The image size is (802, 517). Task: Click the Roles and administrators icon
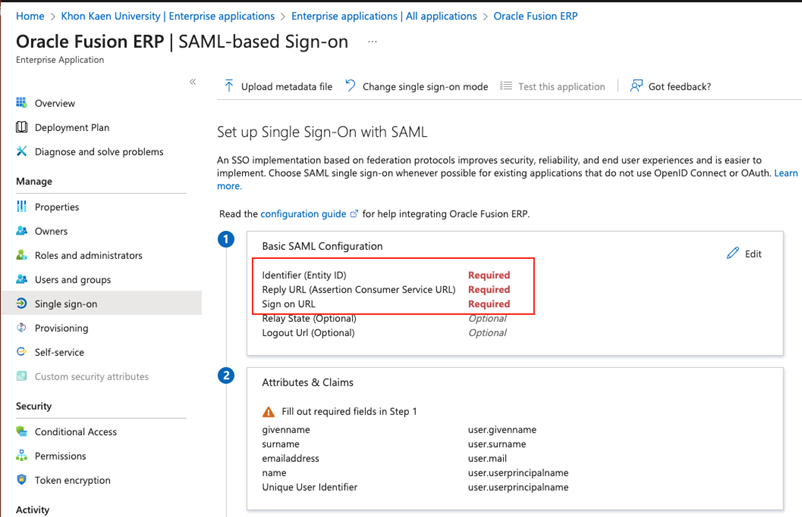point(21,255)
